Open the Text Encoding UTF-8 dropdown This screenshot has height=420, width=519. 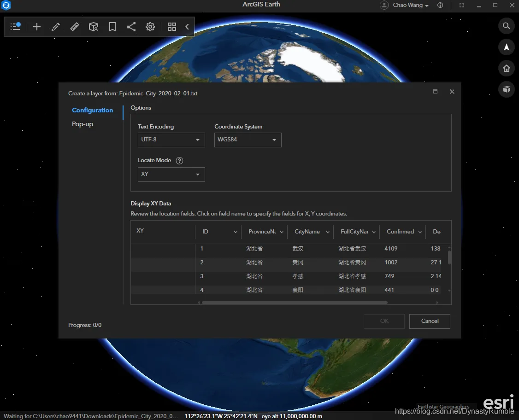(171, 140)
